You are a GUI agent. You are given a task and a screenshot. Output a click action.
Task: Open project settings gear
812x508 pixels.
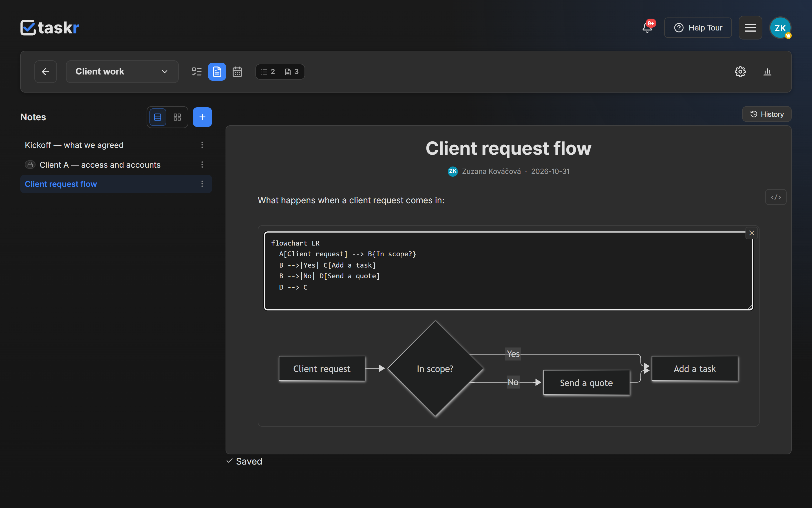[740, 72]
